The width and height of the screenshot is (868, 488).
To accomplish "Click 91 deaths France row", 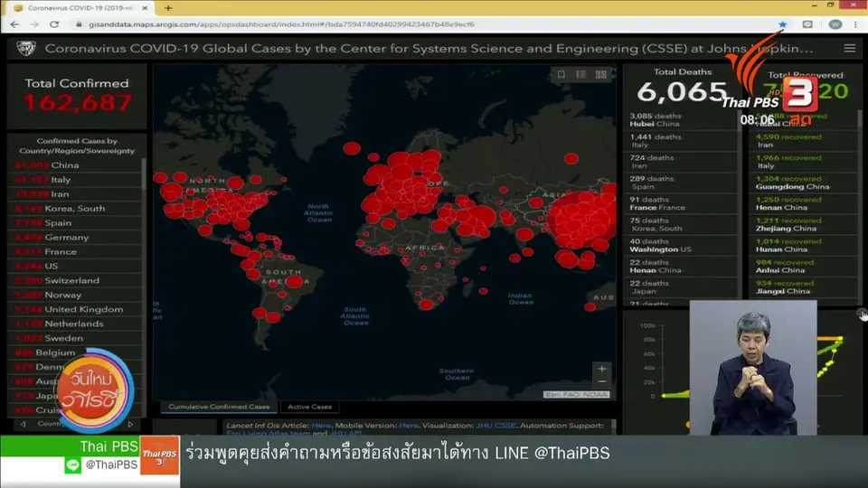I will (680, 203).
